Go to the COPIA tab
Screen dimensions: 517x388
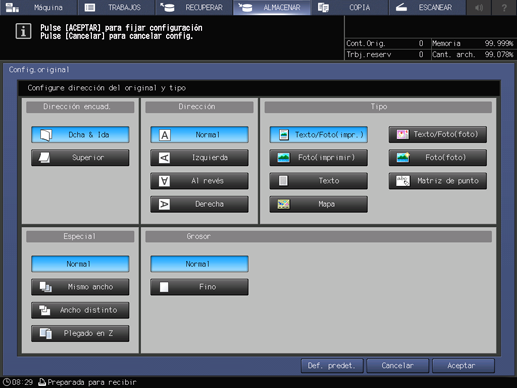click(x=349, y=7)
